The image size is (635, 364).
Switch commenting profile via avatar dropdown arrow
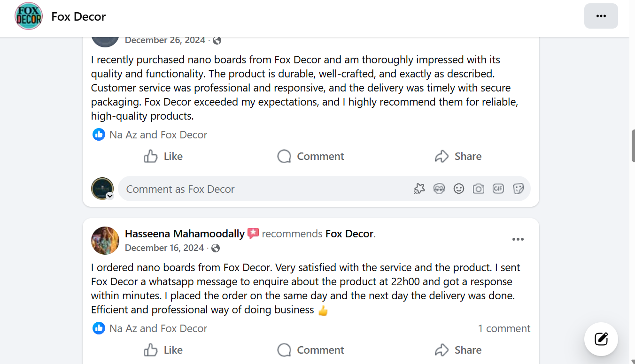[110, 196]
